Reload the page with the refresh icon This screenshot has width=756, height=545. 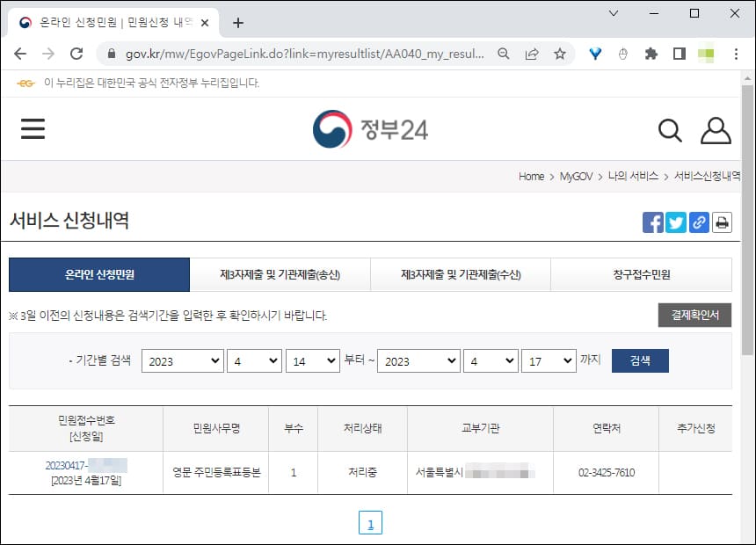tap(76, 53)
